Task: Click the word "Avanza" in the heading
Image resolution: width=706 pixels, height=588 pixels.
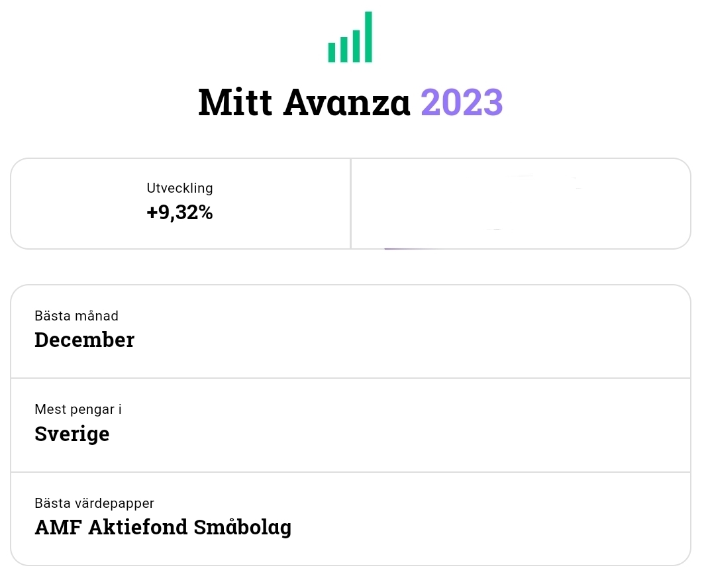Action: 347,102
